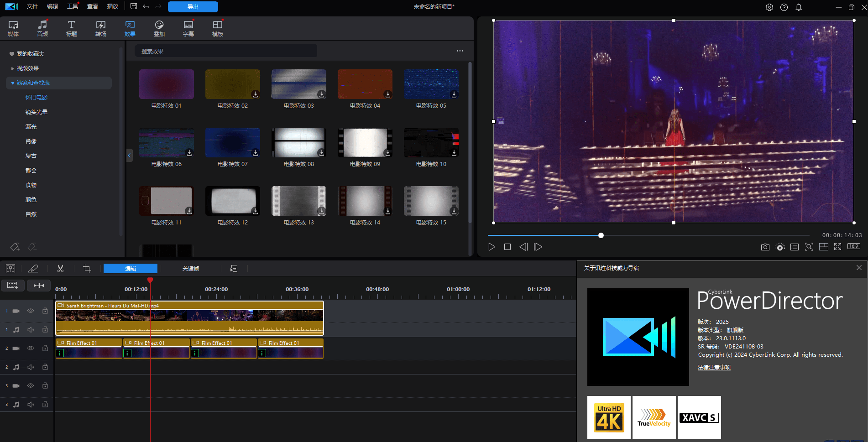
Task: Open the 16:9 aspect ratio dropdown
Action: 853,247
